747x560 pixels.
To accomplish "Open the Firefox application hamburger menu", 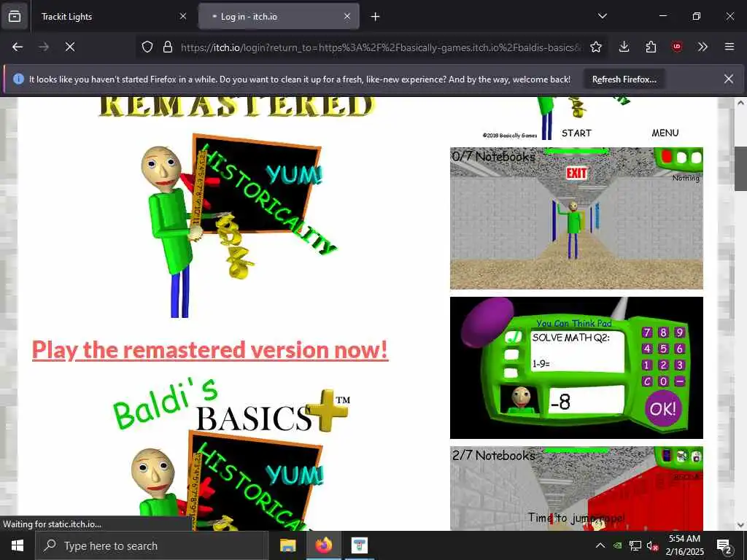I will click(729, 47).
